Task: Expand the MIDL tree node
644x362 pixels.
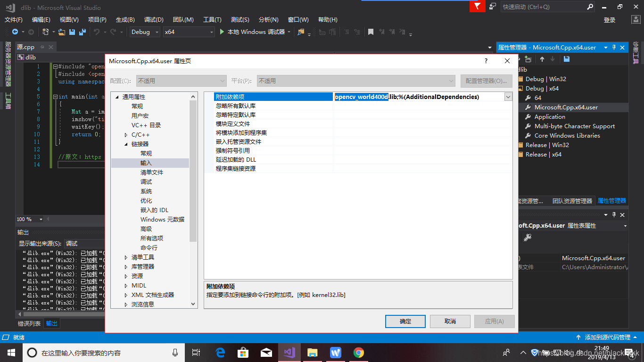Action: pos(126,286)
